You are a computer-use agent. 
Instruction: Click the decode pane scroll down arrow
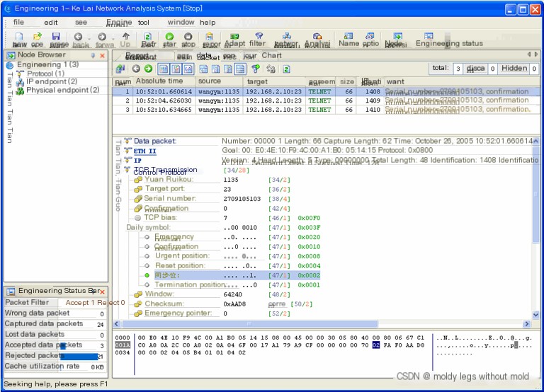(535, 315)
